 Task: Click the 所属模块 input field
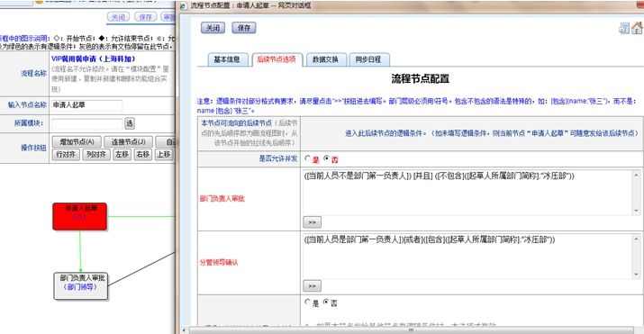(x=86, y=123)
